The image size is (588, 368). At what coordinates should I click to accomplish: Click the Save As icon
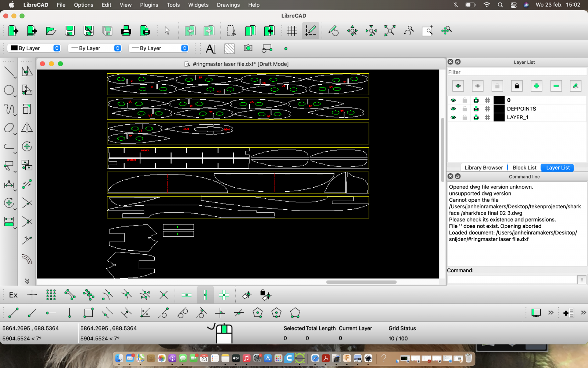pos(89,31)
